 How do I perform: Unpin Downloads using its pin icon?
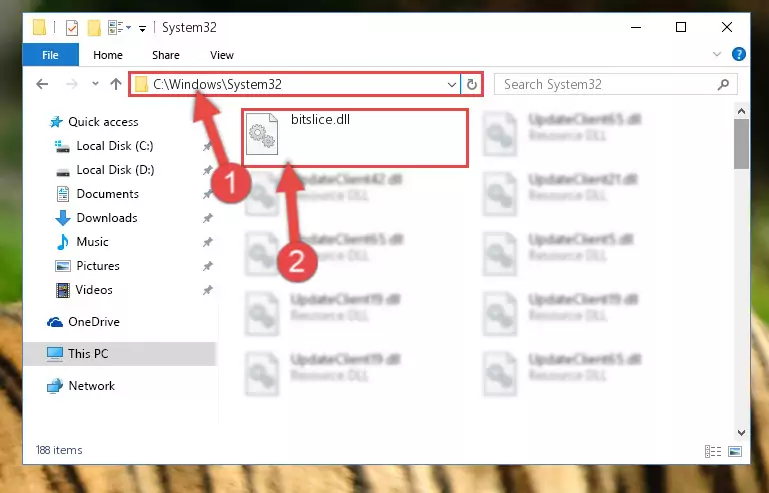(x=208, y=218)
